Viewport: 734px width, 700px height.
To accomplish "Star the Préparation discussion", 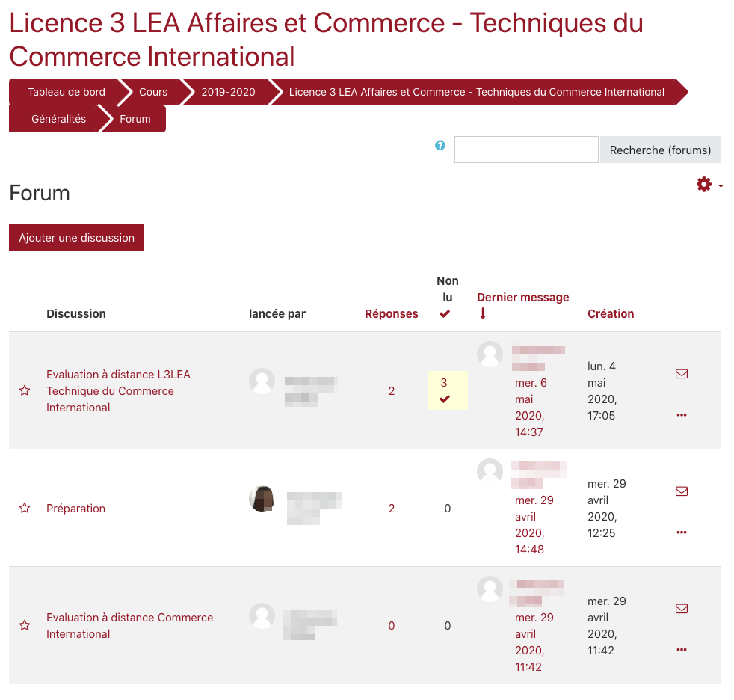I will tap(25, 509).
